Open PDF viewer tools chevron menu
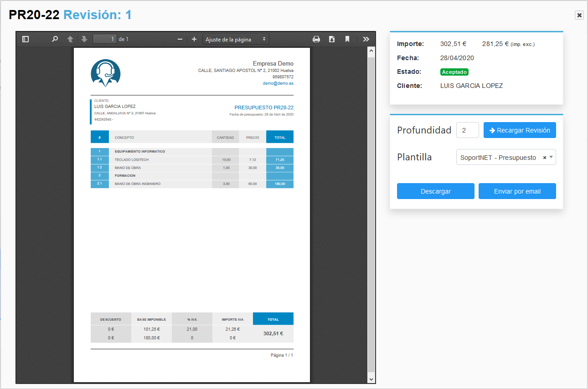588x389 pixels. click(x=366, y=39)
